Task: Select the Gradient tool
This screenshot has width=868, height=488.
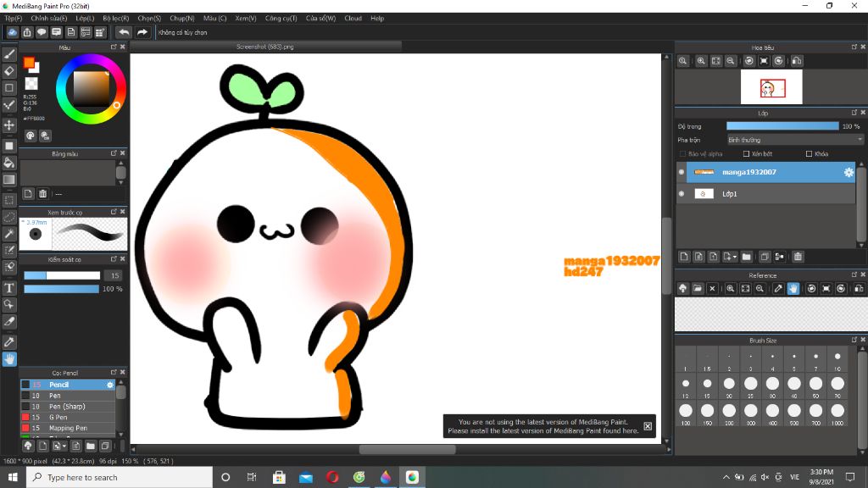Action: pos(9,180)
